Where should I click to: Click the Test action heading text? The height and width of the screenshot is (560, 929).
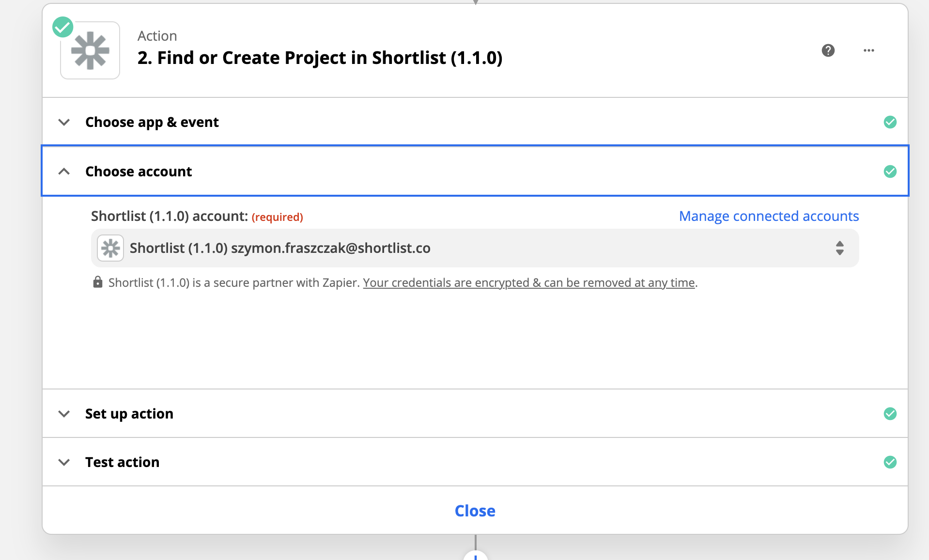coord(123,462)
